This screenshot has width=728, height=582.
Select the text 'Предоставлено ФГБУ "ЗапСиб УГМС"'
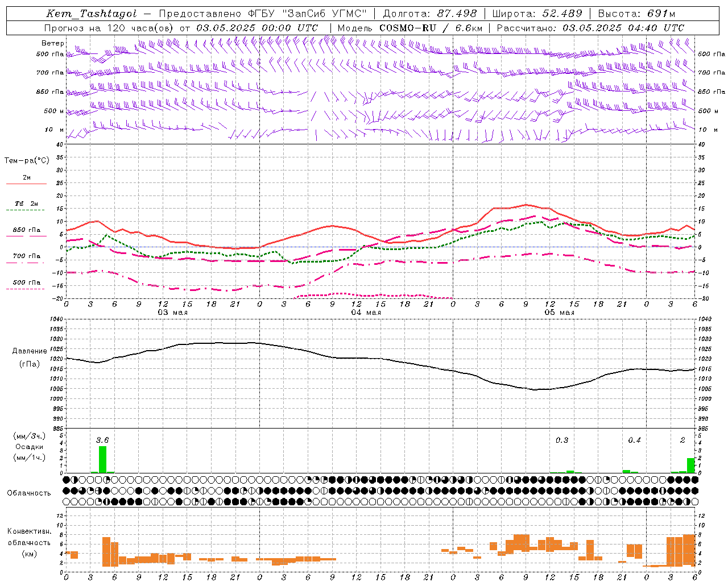(263, 14)
